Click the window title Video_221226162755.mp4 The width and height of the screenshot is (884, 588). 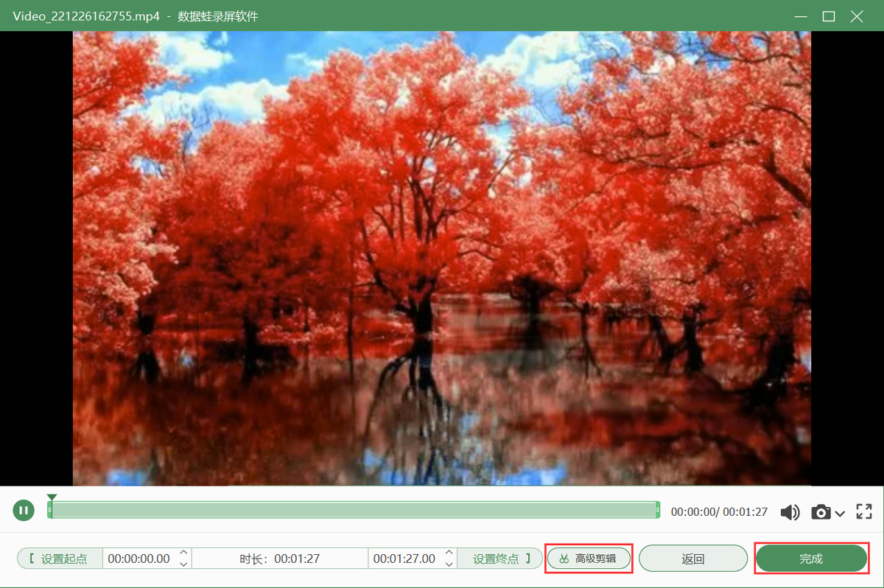coord(86,16)
